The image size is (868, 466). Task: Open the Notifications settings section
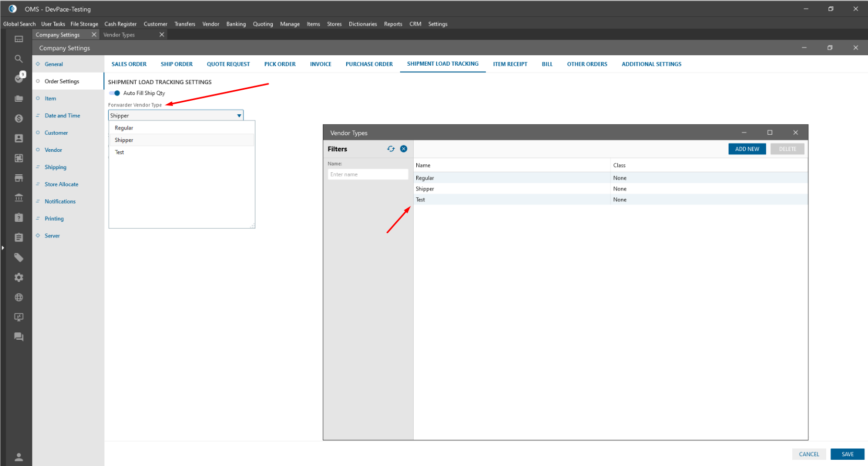[x=60, y=201]
